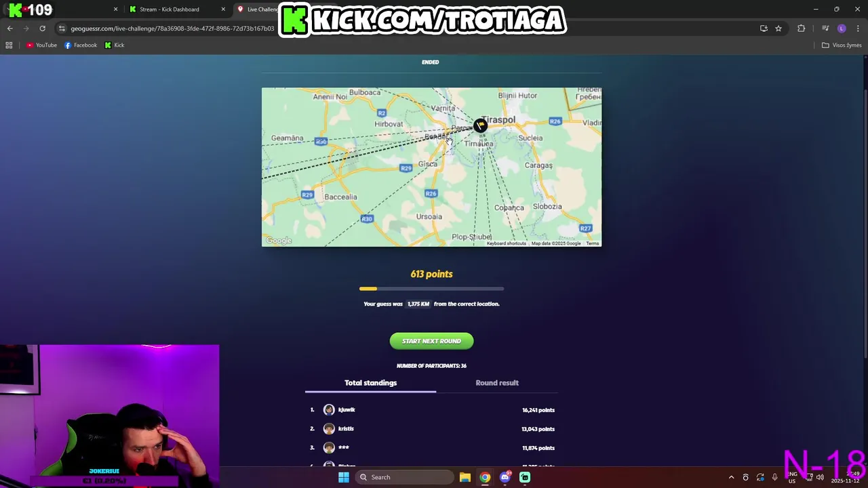The width and height of the screenshot is (868, 488).
Task: Bookmark this page with the star icon
Action: pyautogui.click(x=778, y=28)
